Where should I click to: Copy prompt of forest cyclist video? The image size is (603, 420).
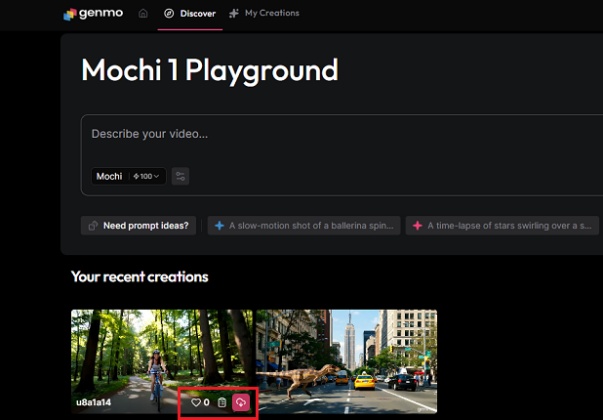(x=222, y=402)
